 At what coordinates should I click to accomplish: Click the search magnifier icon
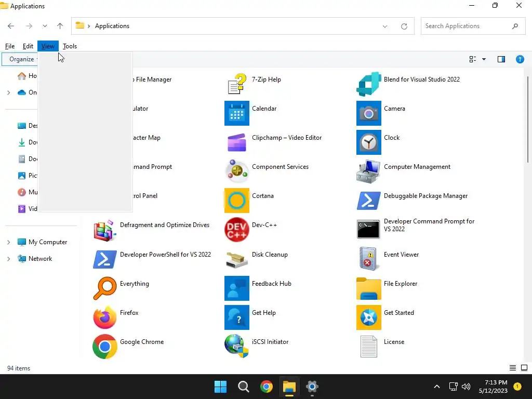(515, 26)
